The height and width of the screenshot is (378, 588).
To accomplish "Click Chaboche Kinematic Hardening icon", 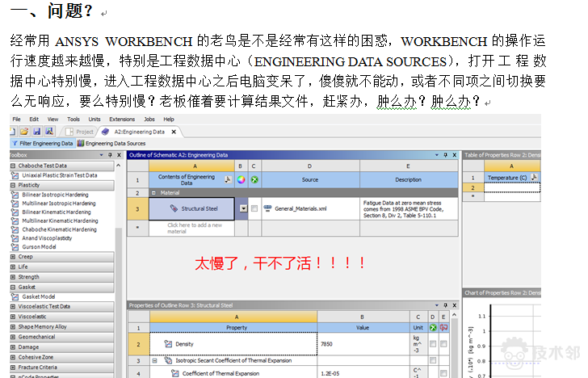I will [15, 229].
